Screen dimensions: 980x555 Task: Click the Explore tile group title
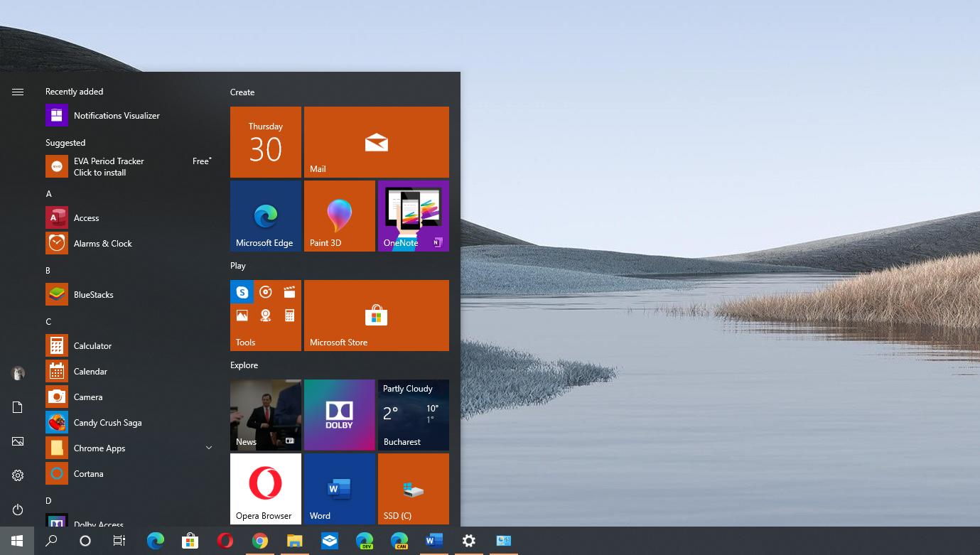(x=244, y=365)
